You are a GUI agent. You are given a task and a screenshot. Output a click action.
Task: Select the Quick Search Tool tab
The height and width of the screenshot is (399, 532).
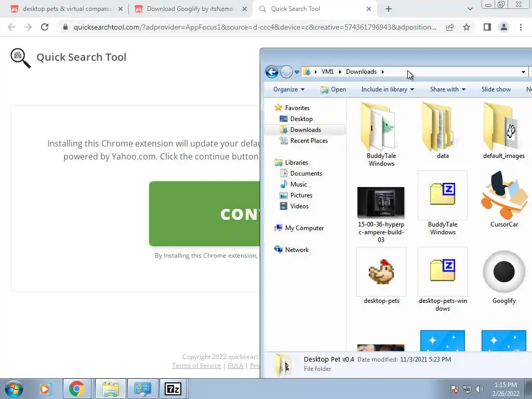[314, 9]
